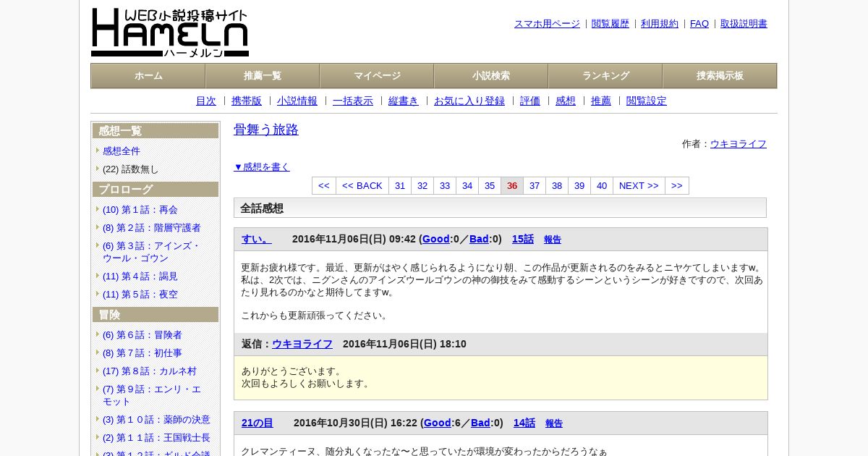Screen dimensions: 868x456
Task: Open 第４話：謁見 comments
Action: (x=140, y=276)
